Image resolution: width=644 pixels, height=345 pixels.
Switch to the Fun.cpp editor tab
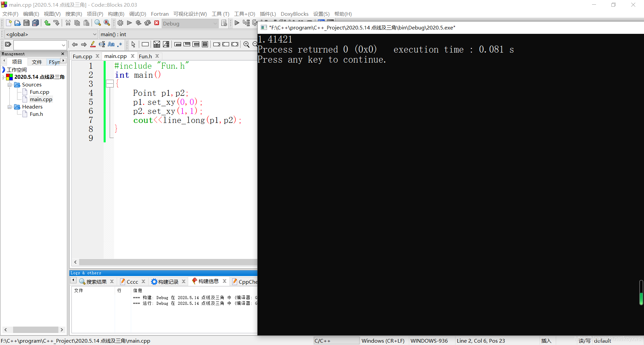click(82, 56)
